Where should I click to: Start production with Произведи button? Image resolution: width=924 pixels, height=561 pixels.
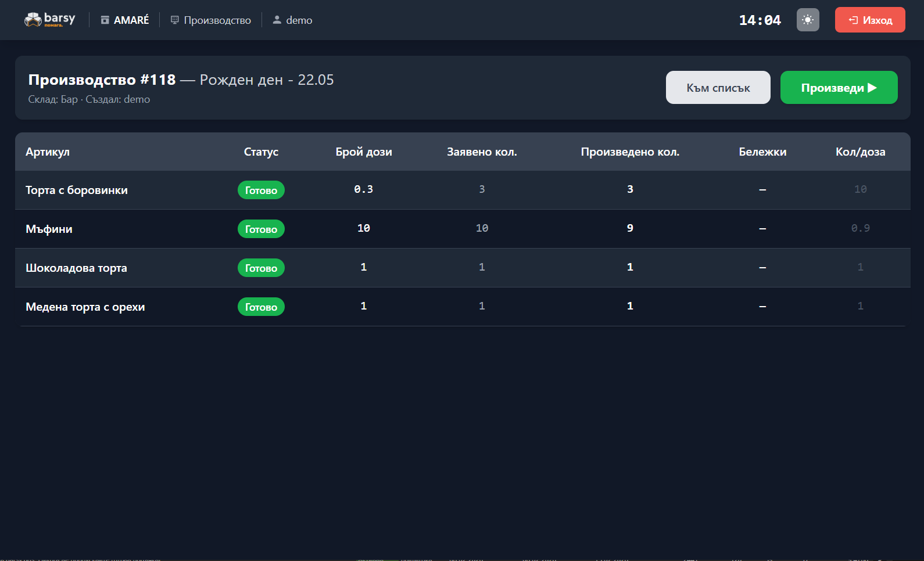(x=839, y=88)
